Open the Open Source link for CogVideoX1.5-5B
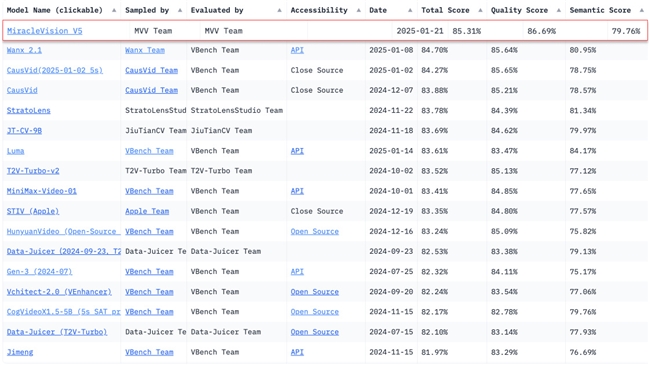 [x=315, y=312]
